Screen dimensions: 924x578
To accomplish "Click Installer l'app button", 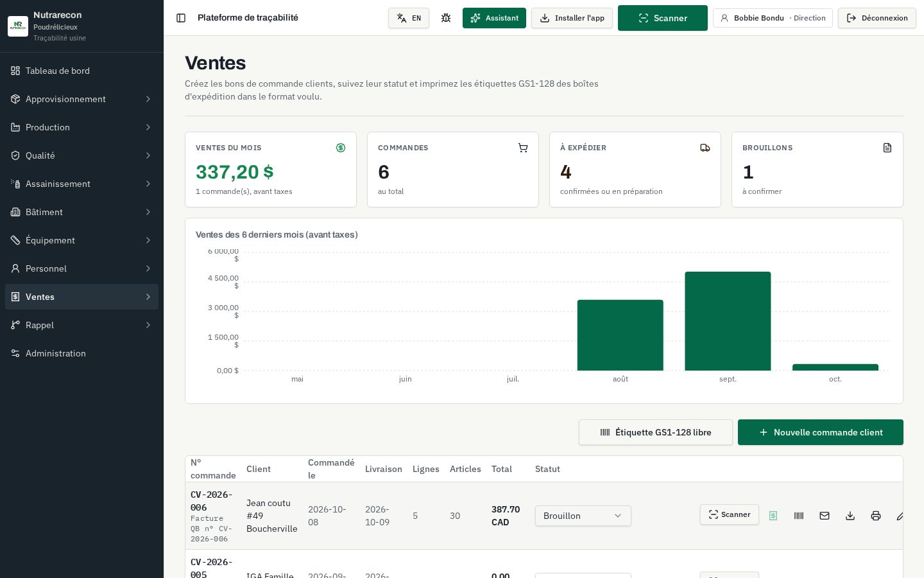I will (572, 18).
